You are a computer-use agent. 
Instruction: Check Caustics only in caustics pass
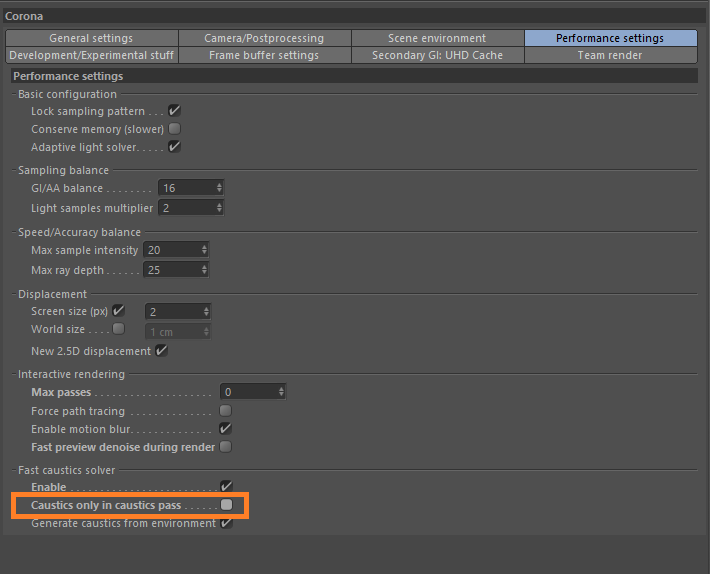coord(226,505)
